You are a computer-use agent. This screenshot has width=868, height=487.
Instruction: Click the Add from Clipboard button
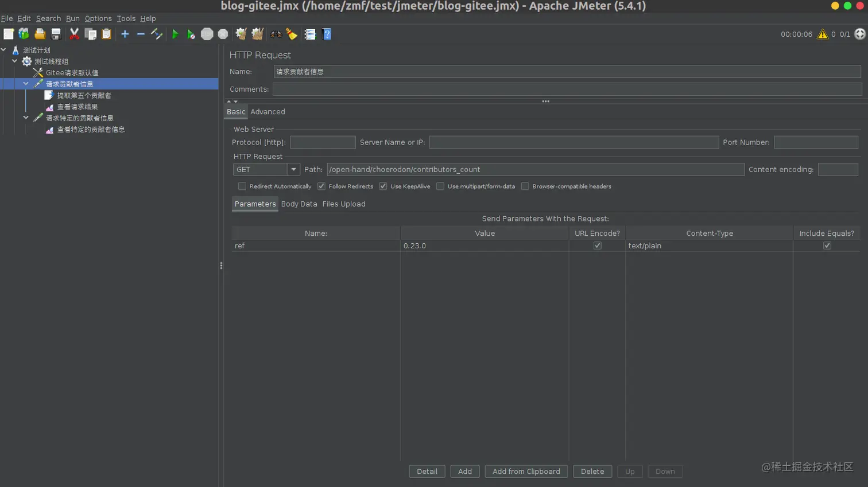click(x=526, y=472)
